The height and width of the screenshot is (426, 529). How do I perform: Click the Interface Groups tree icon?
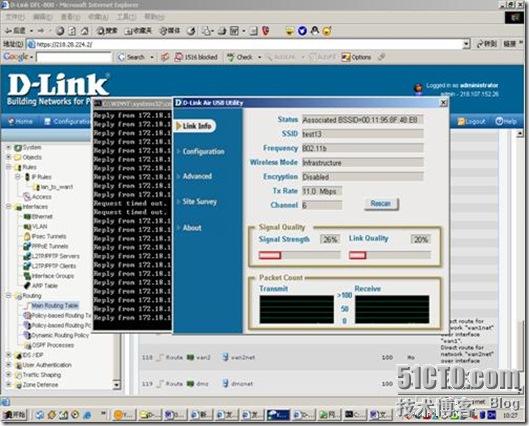(x=27, y=276)
